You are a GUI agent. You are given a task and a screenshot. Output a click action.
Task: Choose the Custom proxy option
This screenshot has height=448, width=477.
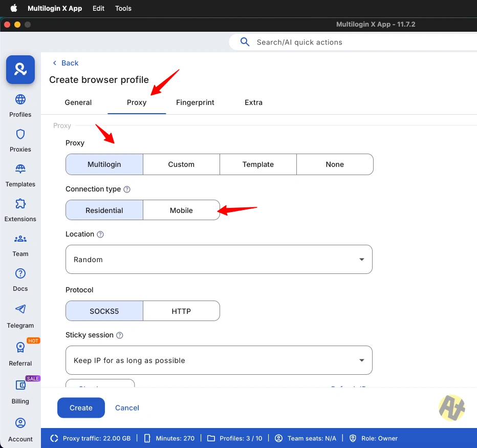tap(181, 164)
